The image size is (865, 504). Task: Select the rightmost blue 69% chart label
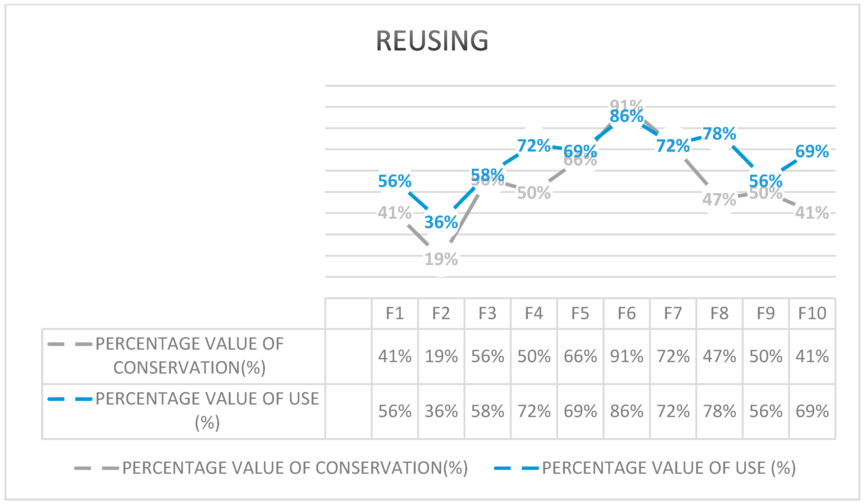point(812,151)
